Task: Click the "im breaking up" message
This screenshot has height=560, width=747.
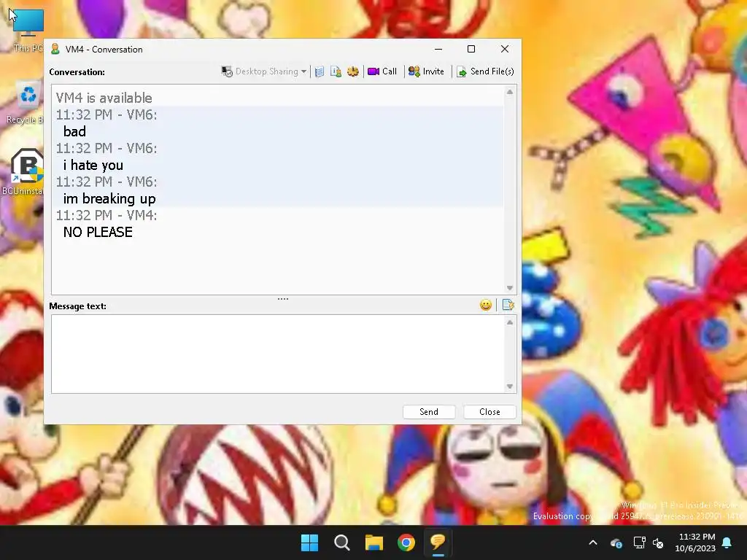Action: pos(109,198)
